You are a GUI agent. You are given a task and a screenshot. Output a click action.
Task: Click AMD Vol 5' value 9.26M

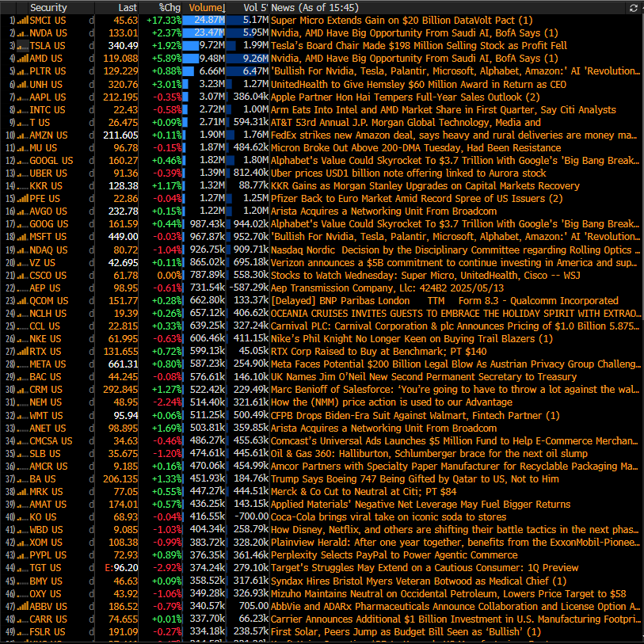click(256, 59)
